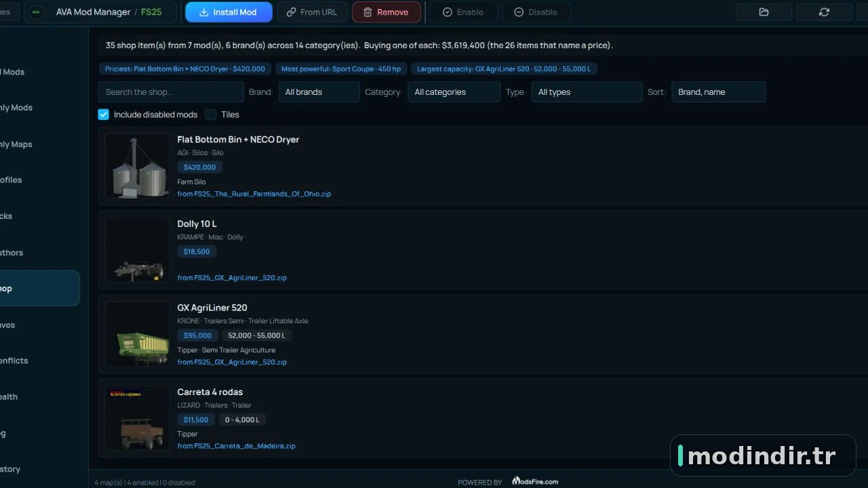Enable the Tiles checkbox
868x488 pixels.
pos(211,115)
